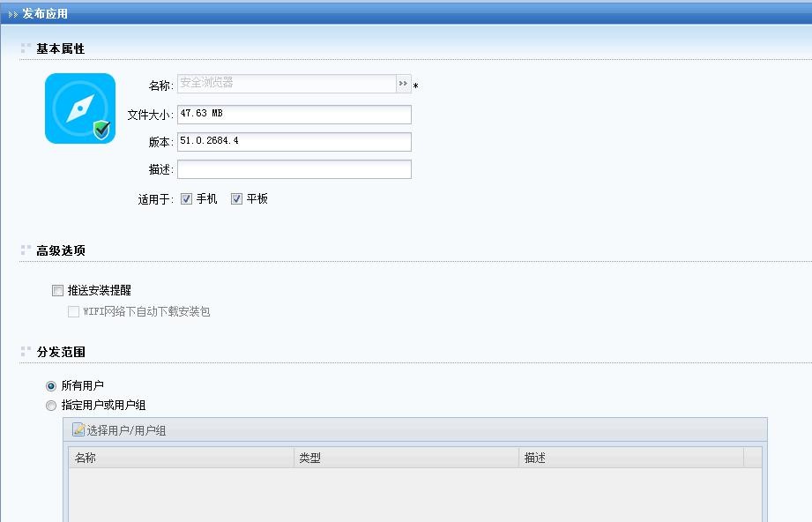Click the 选择用户/用户组 button label
This screenshot has height=522, width=812.
[x=126, y=431]
